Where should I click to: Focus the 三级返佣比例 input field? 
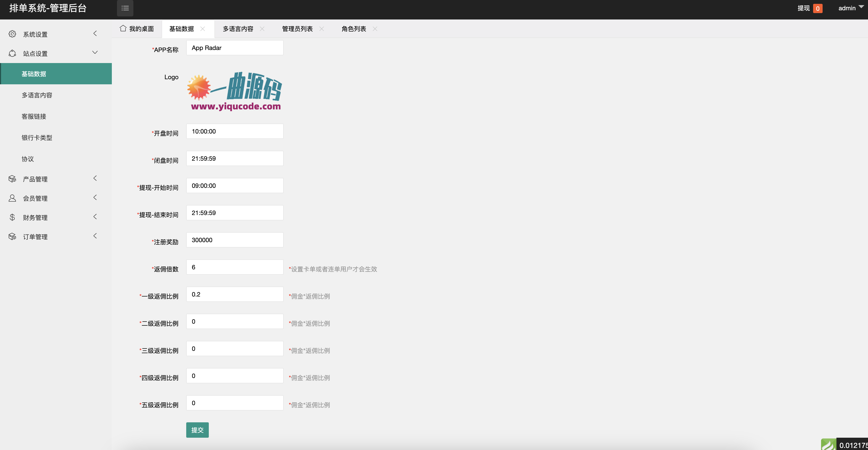235,348
